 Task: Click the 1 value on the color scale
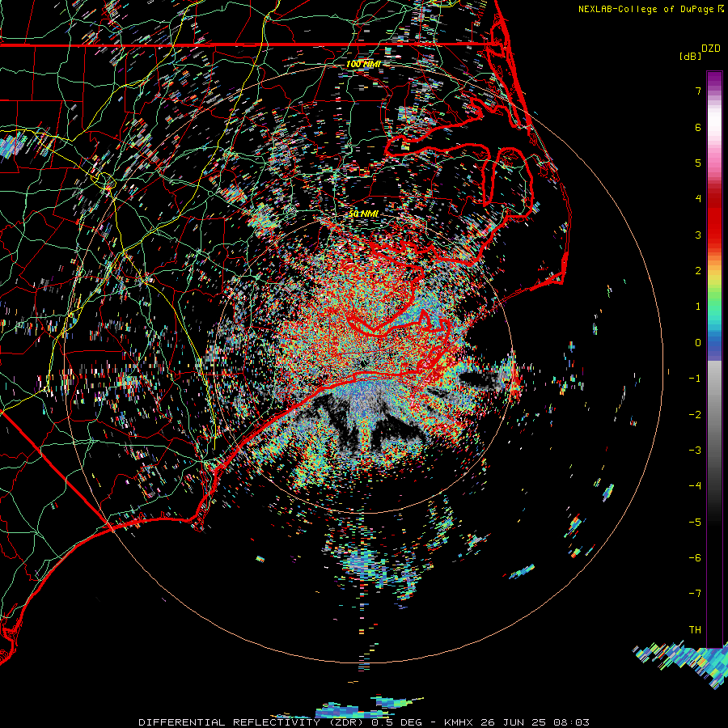coord(698,307)
